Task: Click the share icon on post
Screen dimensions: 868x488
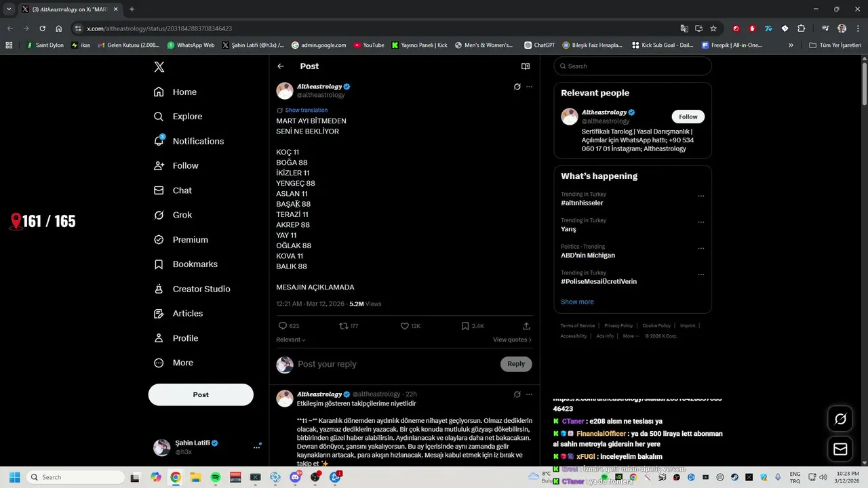Action: (x=526, y=326)
